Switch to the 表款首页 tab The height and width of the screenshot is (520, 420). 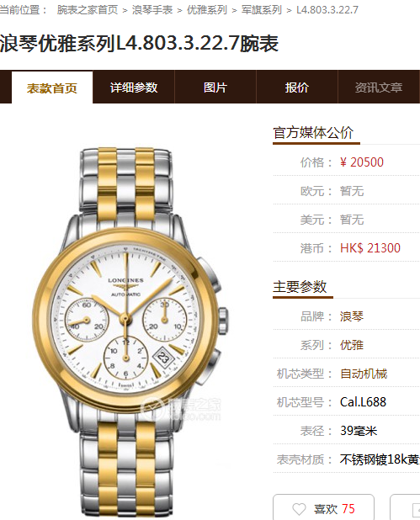point(52,88)
